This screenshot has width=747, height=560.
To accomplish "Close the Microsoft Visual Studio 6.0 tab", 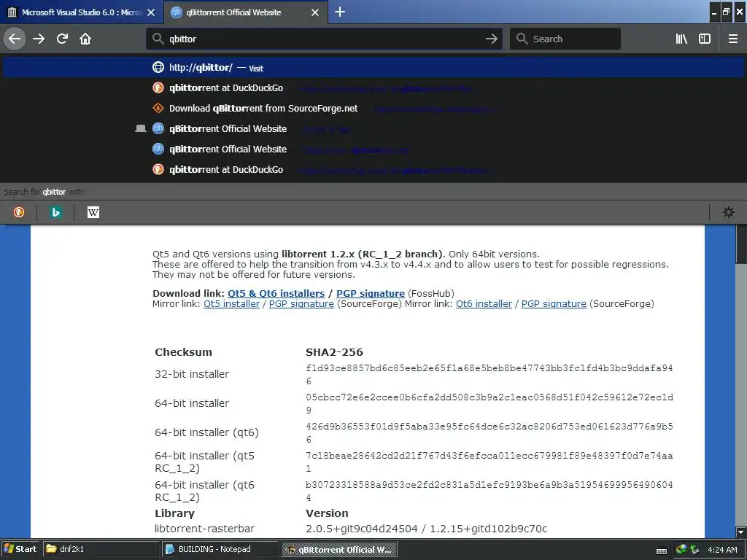I will tap(151, 12).
